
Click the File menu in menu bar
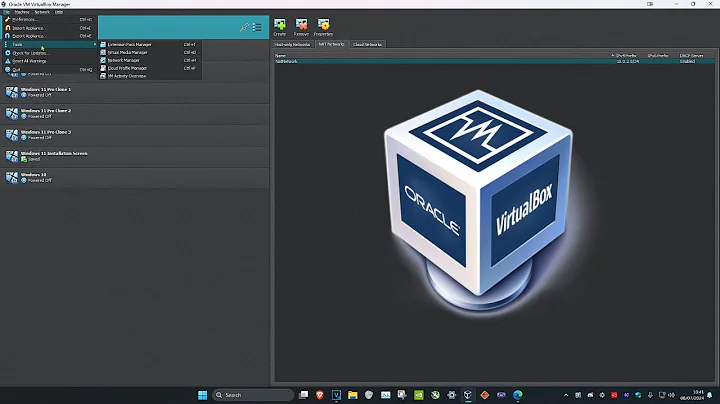tap(6, 12)
